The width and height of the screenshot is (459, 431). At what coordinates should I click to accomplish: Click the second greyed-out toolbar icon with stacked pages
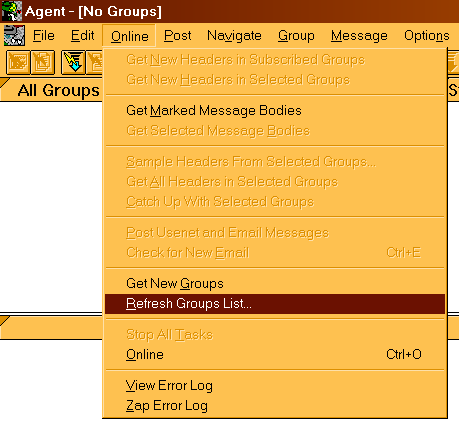[x=43, y=62]
